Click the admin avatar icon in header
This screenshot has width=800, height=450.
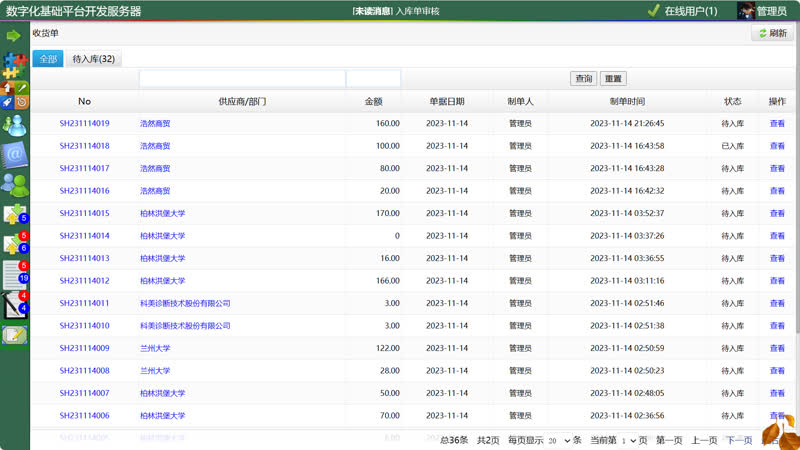click(x=746, y=11)
